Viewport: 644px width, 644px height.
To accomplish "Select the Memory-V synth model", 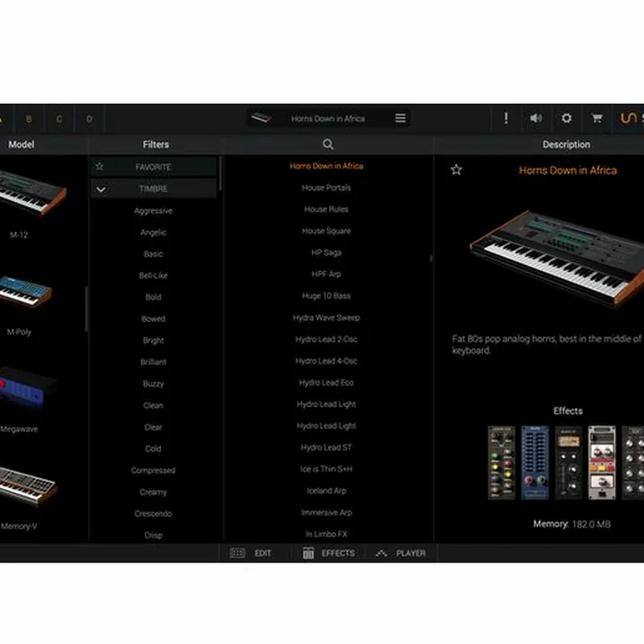I will [x=28, y=486].
